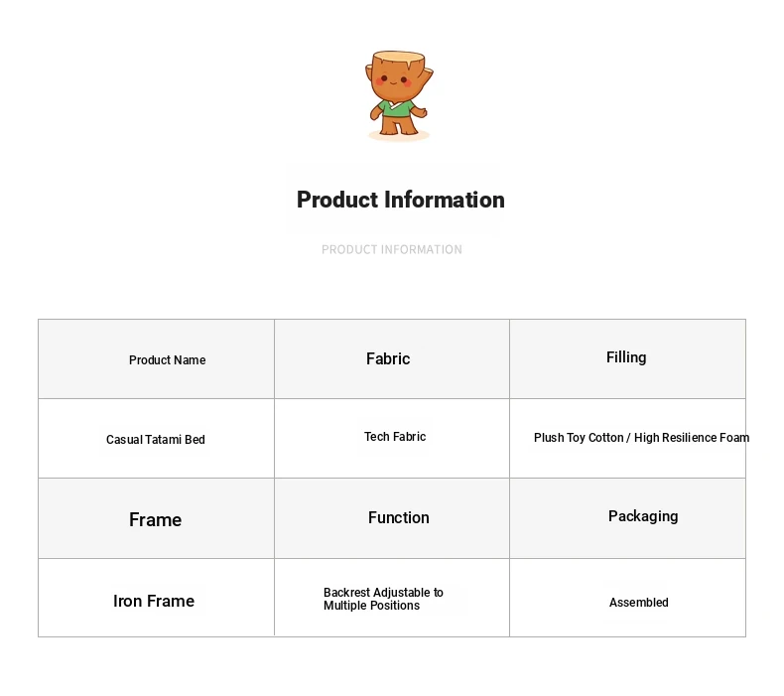Click the Frame header cell
The image size is (784, 696).
click(156, 518)
